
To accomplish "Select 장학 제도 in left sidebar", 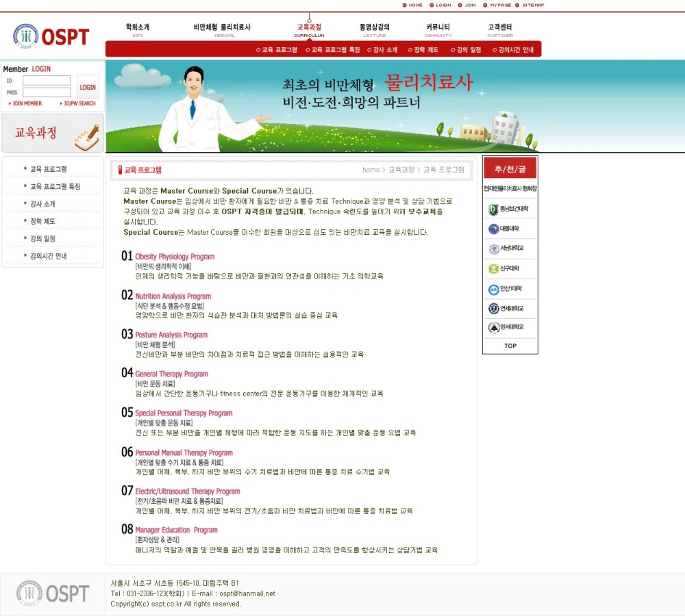I will pyautogui.click(x=42, y=221).
